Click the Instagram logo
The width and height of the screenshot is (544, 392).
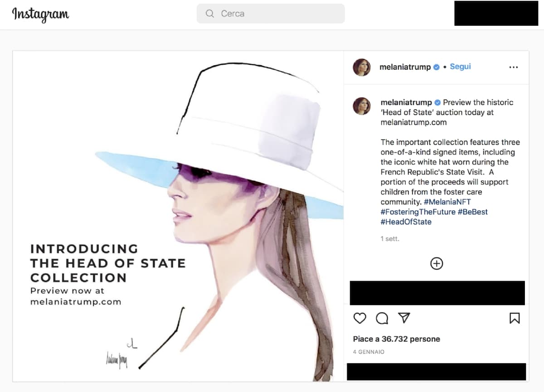41,14
